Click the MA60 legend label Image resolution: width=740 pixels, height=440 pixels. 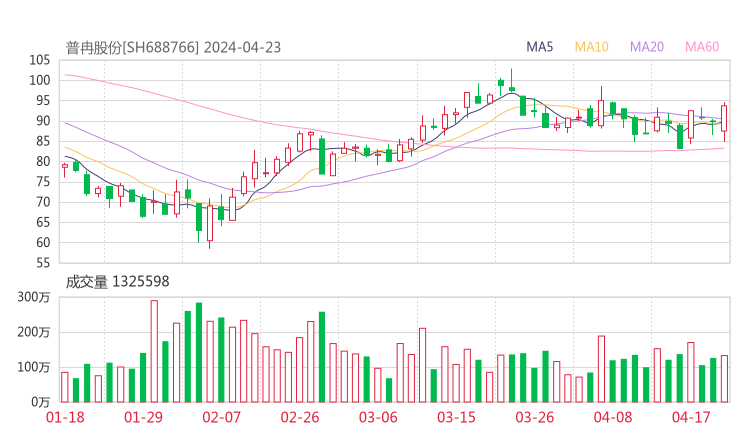click(x=702, y=47)
